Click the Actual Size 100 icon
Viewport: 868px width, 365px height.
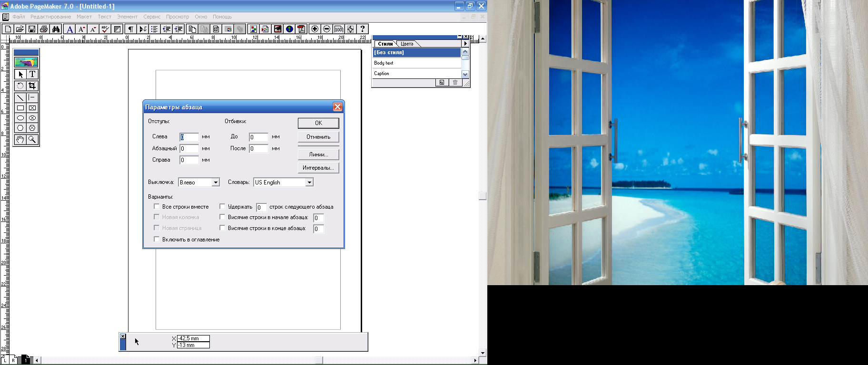(338, 29)
